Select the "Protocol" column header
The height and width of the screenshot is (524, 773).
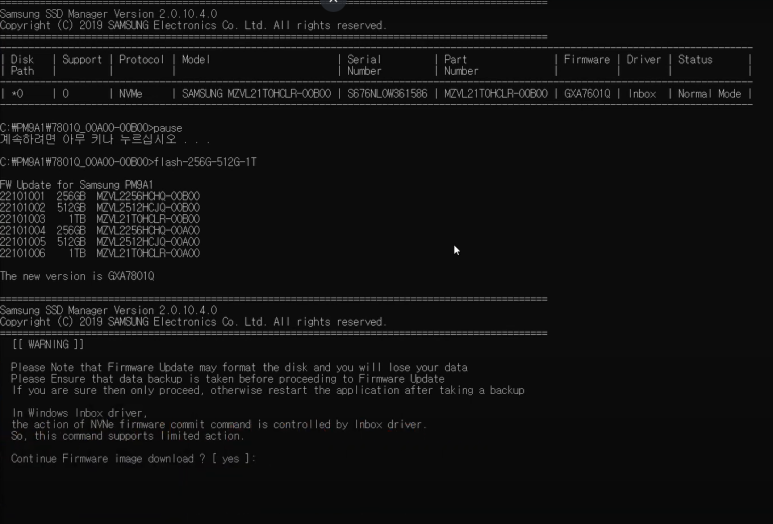pyautogui.click(x=141, y=60)
